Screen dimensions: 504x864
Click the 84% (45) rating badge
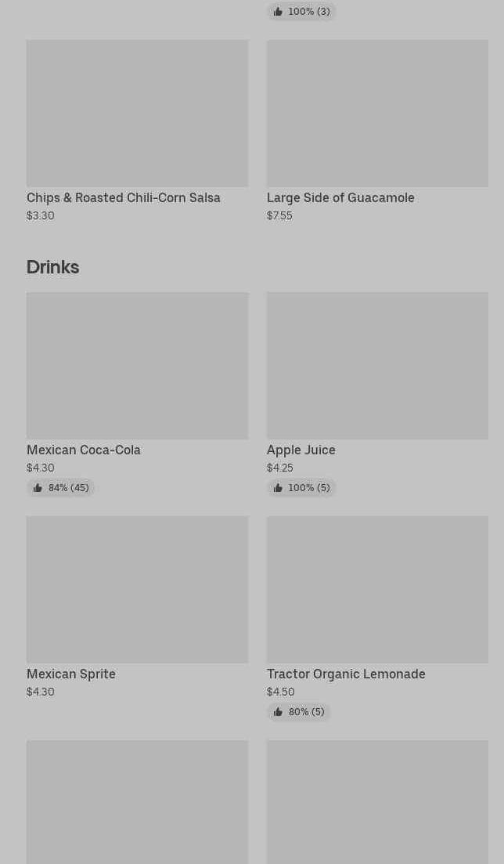pyautogui.click(x=61, y=488)
